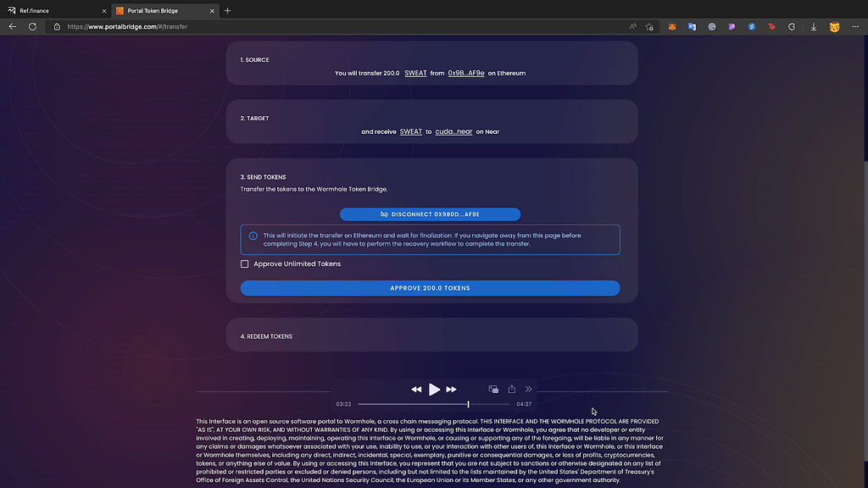
Task: Open the Google Translate extension
Action: (692, 26)
